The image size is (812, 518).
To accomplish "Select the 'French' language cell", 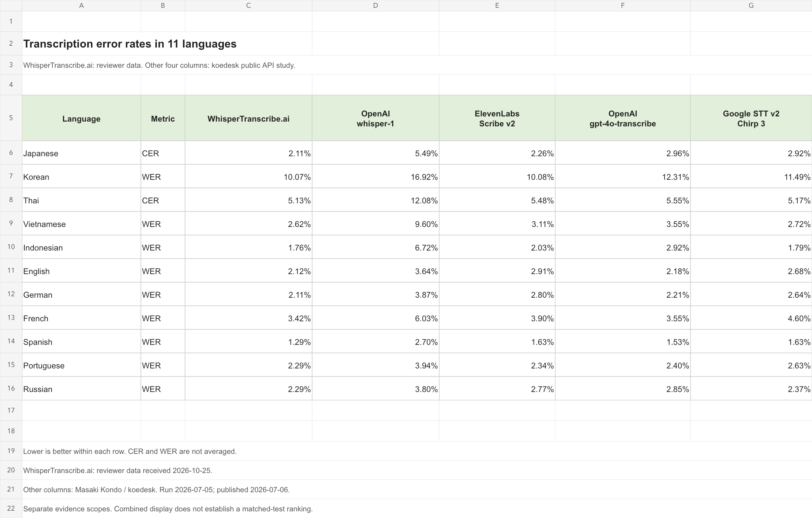I will click(x=81, y=318).
